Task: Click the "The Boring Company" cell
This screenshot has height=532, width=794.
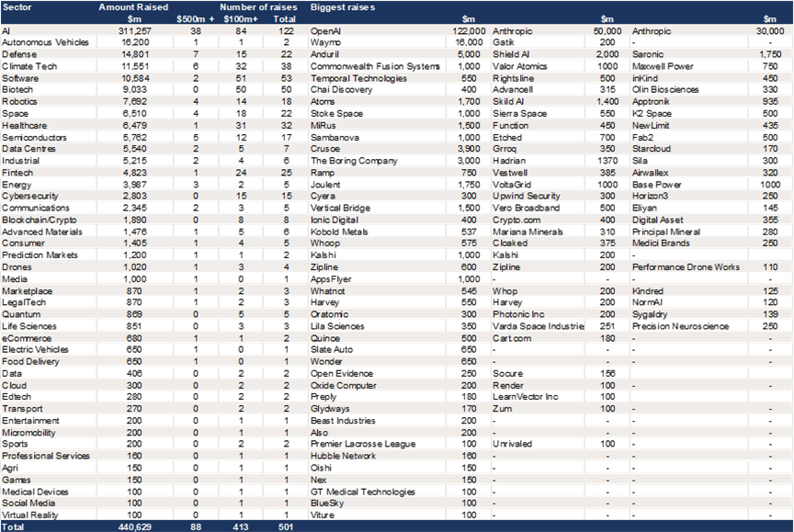Action: coord(354,161)
